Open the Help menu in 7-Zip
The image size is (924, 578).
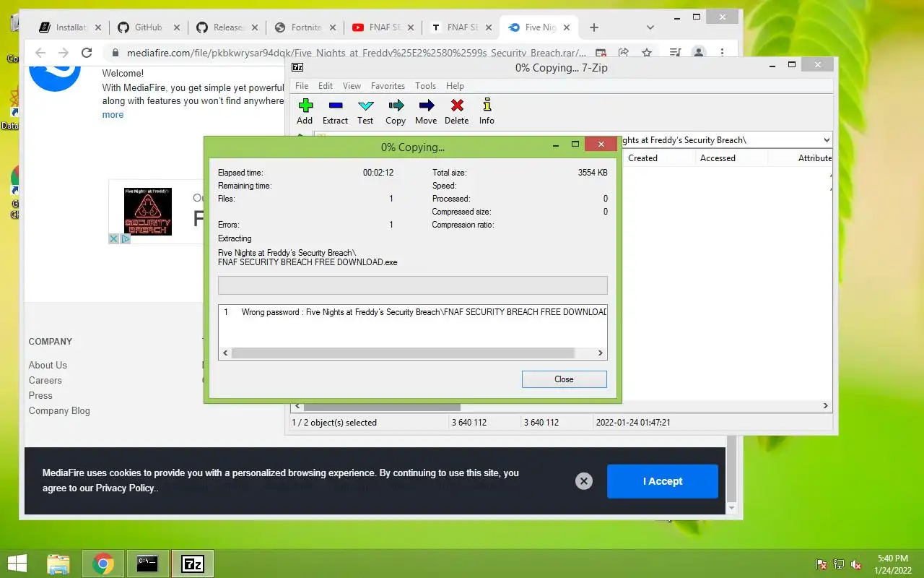click(x=455, y=86)
